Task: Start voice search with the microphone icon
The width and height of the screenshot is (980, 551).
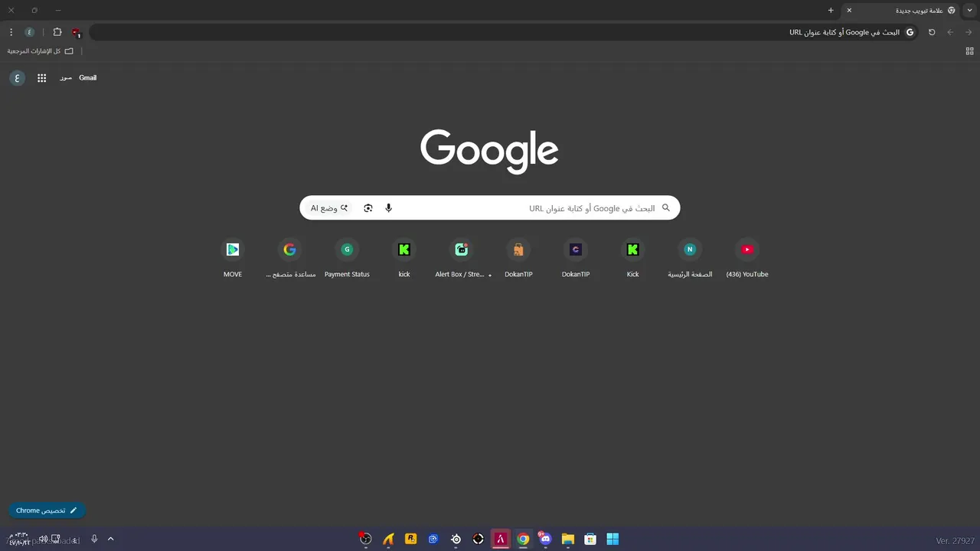Action: point(388,208)
